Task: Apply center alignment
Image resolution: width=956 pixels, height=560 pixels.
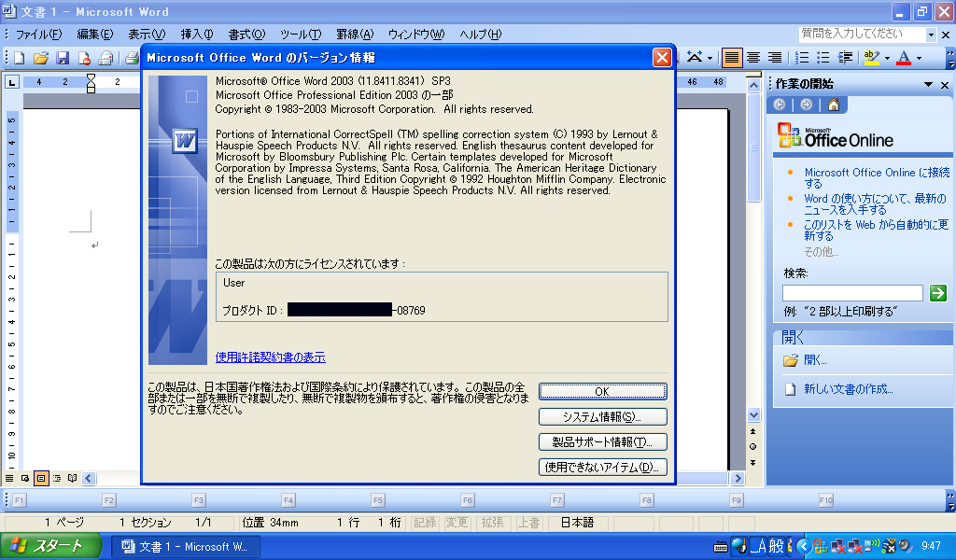Action: tap(753, 58)
